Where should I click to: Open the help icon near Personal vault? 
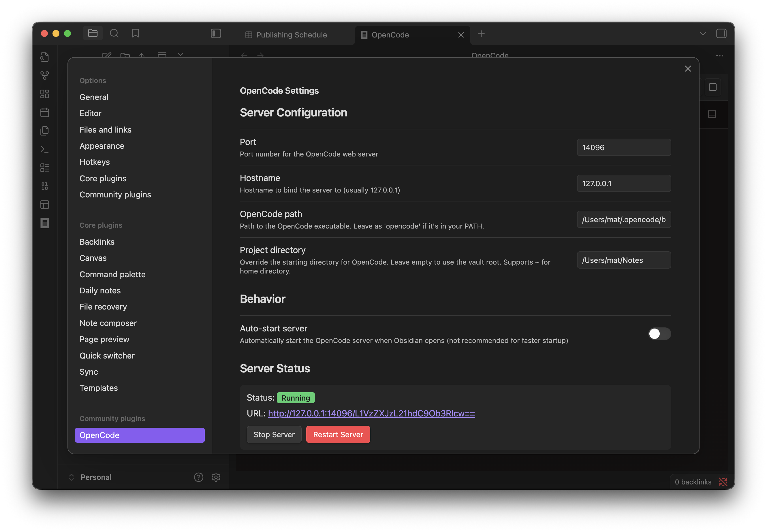[x=198, y=477]
